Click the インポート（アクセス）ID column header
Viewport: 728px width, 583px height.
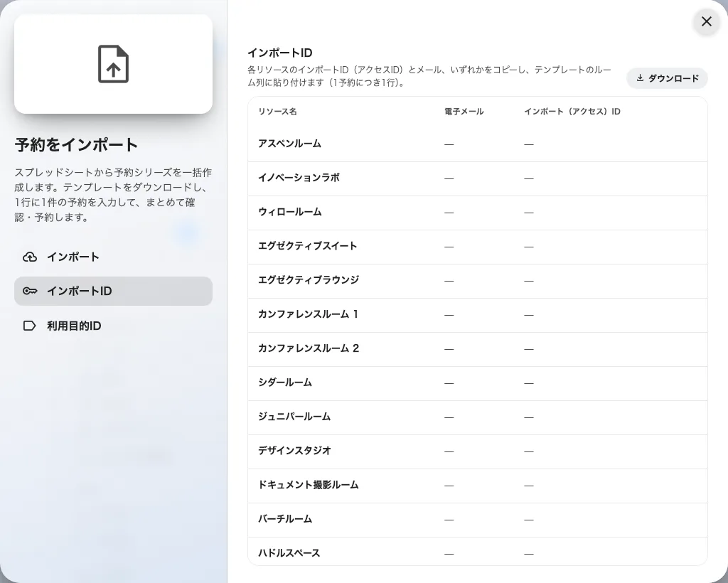572,112
